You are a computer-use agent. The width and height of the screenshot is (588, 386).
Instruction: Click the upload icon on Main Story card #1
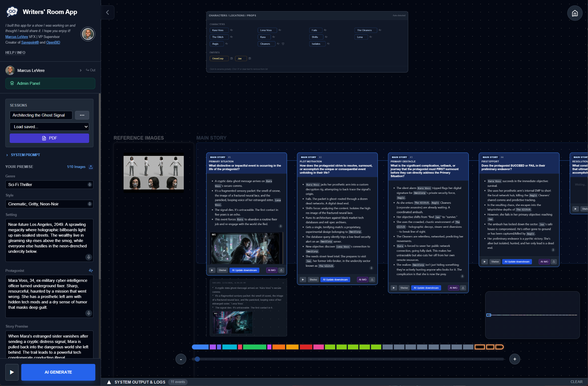pos(281,270)
